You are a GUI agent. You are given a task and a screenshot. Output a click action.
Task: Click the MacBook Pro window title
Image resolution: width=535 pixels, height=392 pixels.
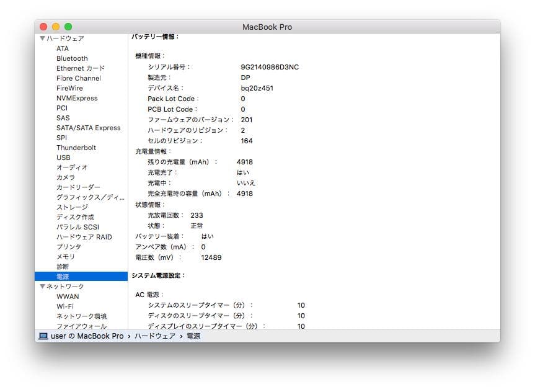(267, 27)
